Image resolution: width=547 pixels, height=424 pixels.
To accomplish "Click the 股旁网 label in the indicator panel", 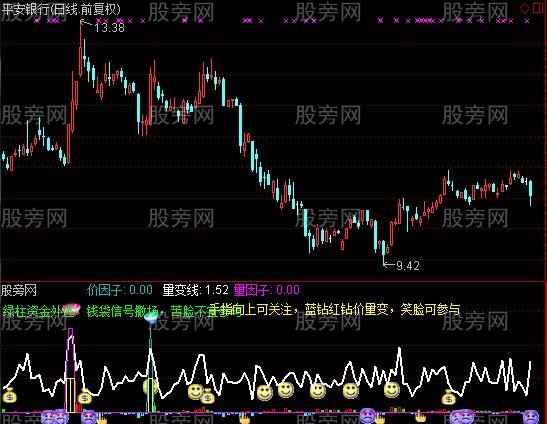I will point(19,290).
